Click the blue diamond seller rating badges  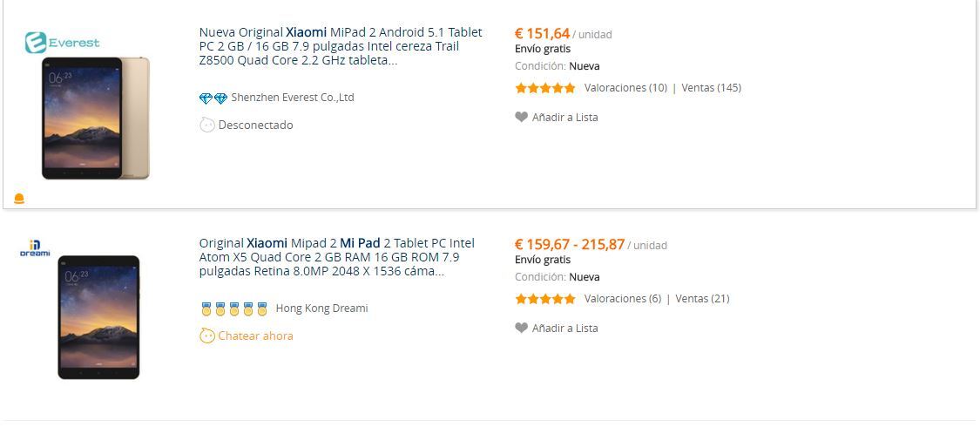(x=213, y=98)
